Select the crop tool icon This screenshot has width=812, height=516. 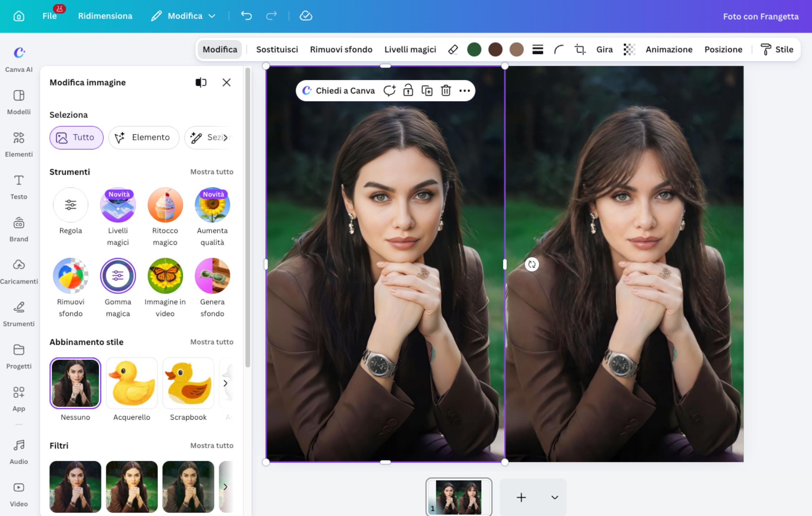580,49
